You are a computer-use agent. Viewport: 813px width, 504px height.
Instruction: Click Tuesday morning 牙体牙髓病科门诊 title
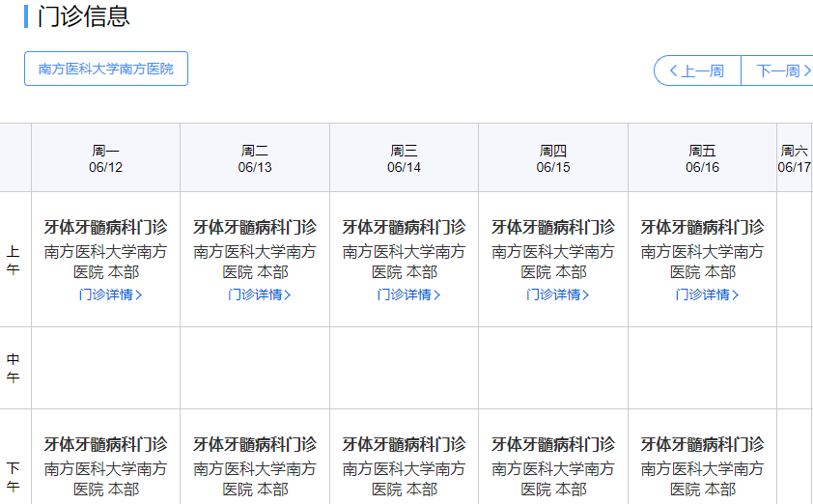pyautogui.click(x=255, y=228)
